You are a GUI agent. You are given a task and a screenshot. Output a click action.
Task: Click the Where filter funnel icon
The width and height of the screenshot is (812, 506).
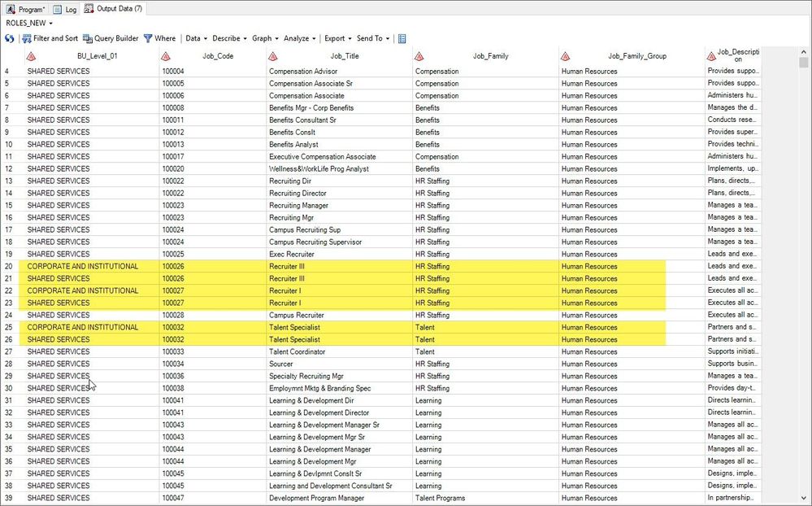point(148,38)
